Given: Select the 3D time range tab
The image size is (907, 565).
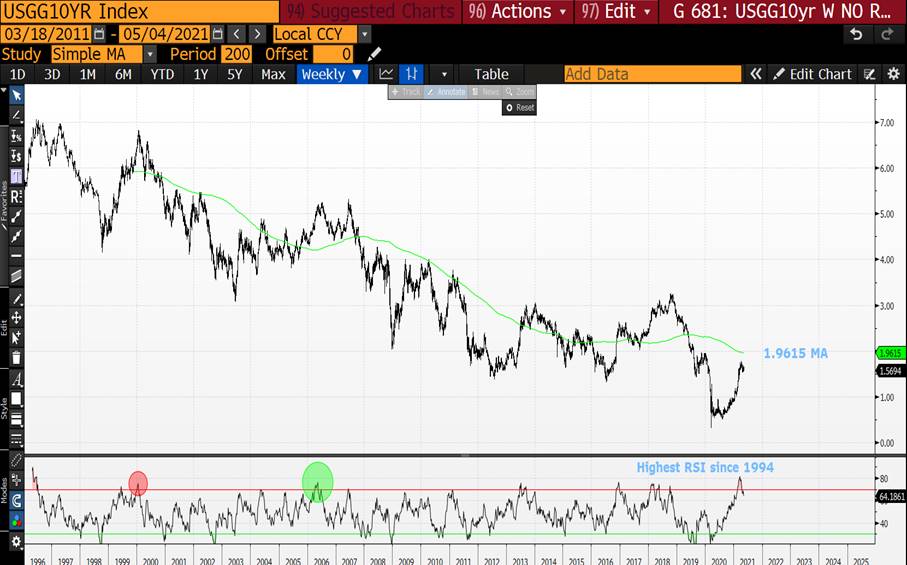Looking at the screenshot, I should point(52,74).
